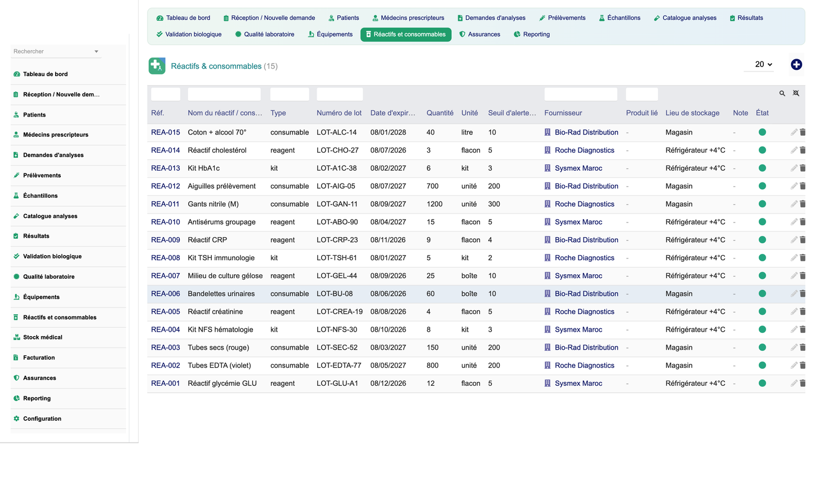814x504 pixels.
Task: Open Bio-Rad Distribution supplier link in REA-012 row
Action: pos(586,186)
